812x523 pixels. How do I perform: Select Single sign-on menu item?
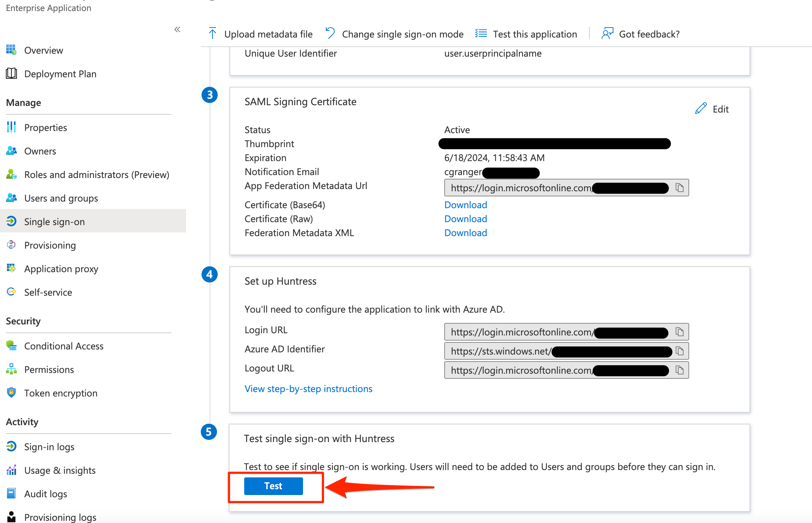click(93, 221)
